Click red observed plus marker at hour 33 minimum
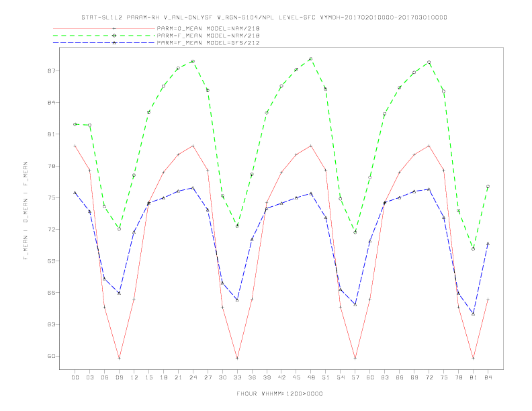 [x=237, y=358]
